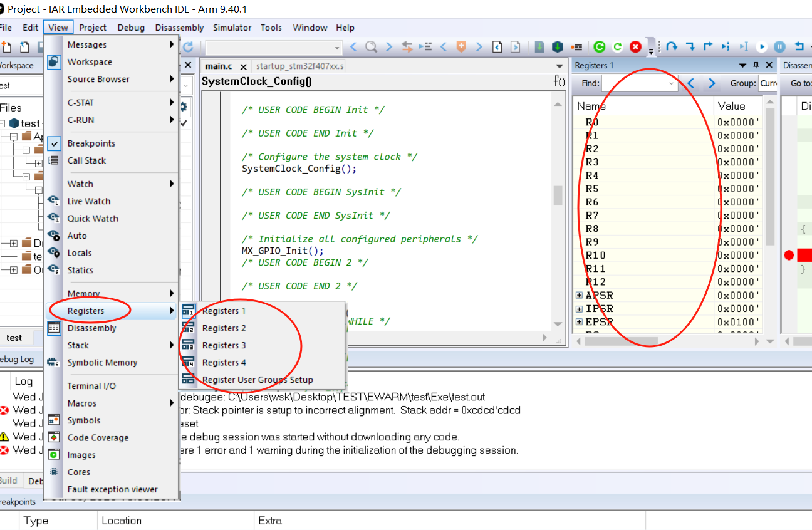Open the Watch submenu

coord(112,184)
